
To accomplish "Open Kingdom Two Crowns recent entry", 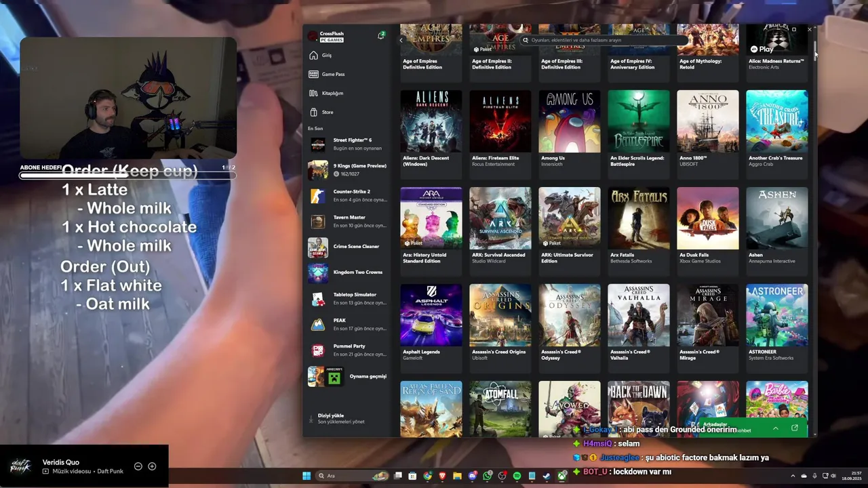I will [348, 273].
